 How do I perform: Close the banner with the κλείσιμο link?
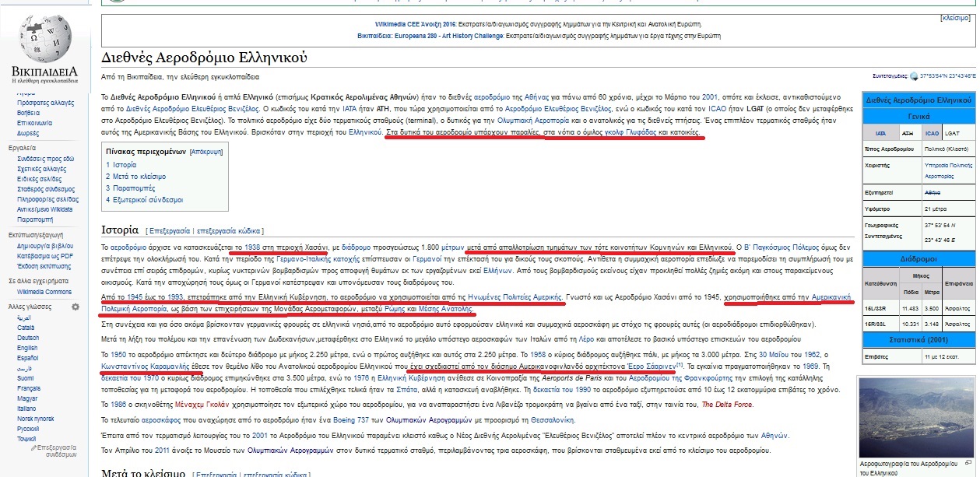[x=955, y=17]
